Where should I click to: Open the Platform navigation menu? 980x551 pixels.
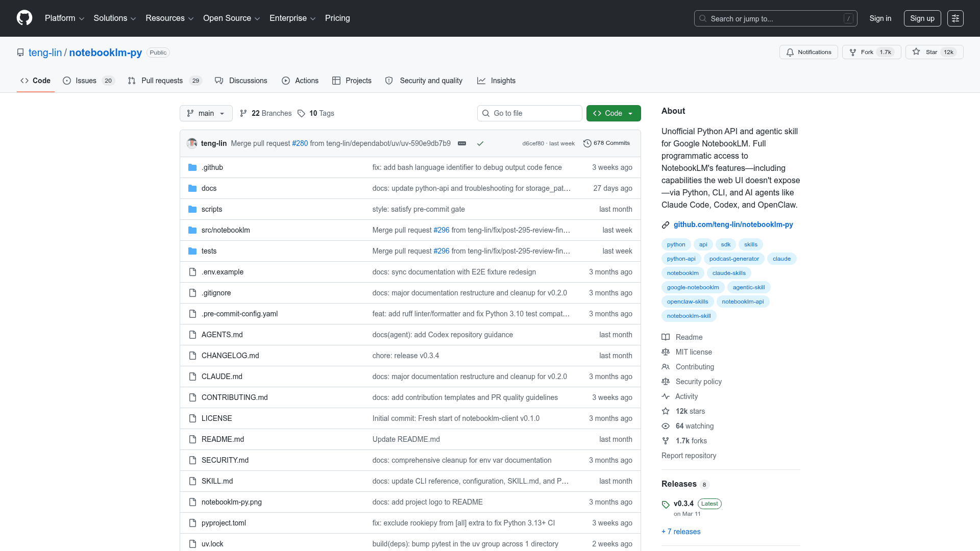(x=64, y=18)
